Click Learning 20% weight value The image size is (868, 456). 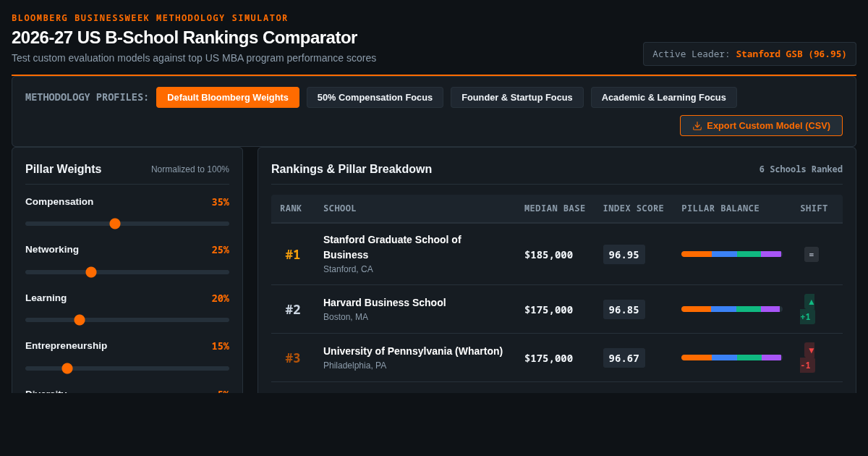pos(221,298)
